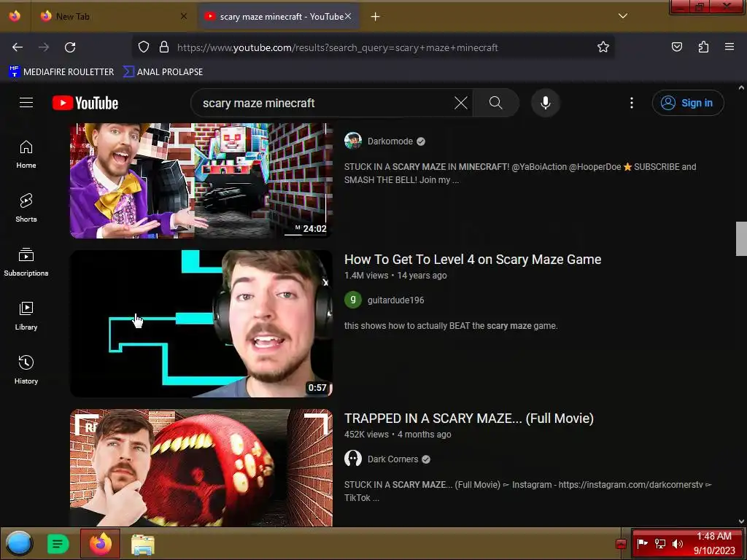Open the Start orb on taskbar
Viewport: 747px width, 560px height.
(19, 543)
